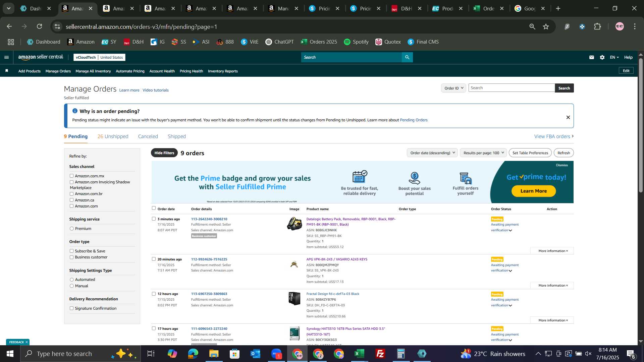Expand More information for Fractal Design order
This screenshot has height=362, width=644.
pyautogui.click(x=552, y=320)
